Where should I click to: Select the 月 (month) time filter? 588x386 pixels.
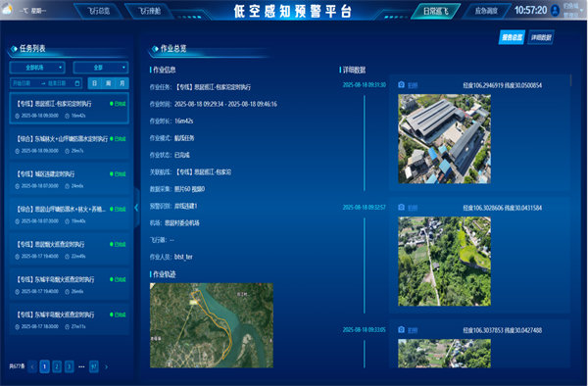coord(122,83)
